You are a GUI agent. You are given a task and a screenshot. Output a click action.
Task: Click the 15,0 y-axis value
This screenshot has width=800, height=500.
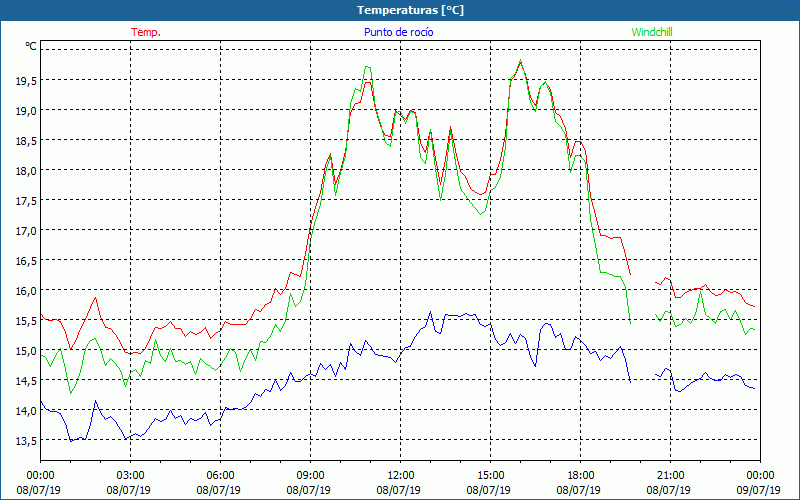26,351
